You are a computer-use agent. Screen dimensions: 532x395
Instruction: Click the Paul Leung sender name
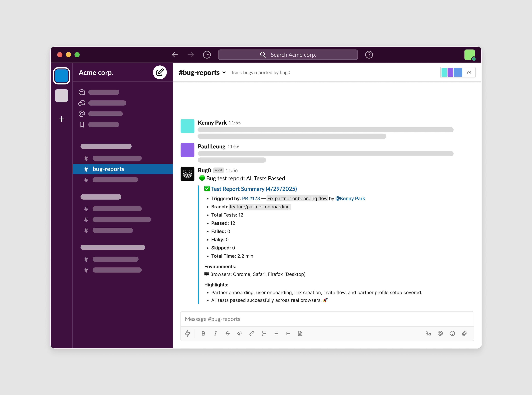coord(212,147)
